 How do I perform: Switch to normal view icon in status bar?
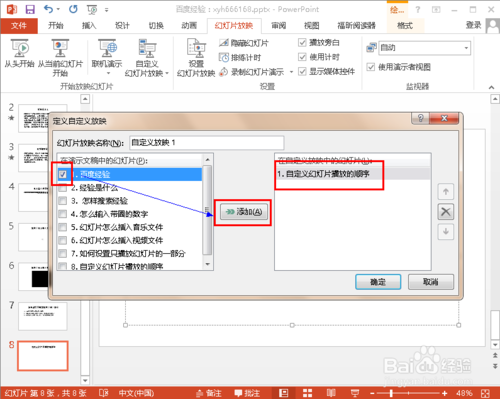pyautogui.click(x=283, y=393)
